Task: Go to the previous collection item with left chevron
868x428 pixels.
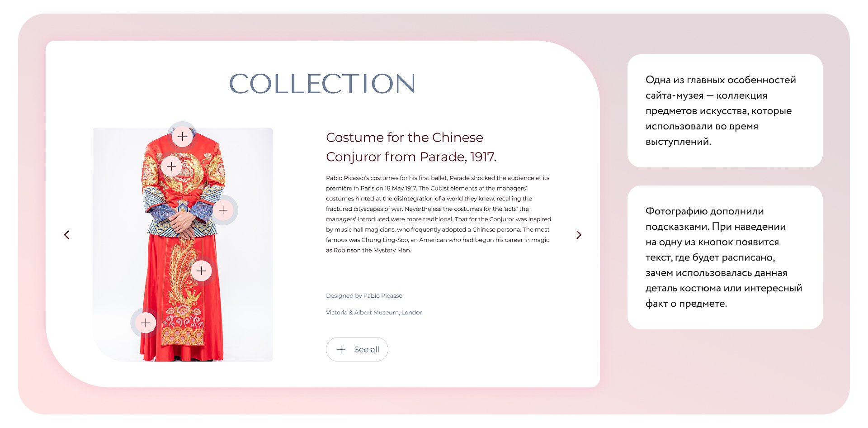Action: pyautogui.click(x=67, y=235)
